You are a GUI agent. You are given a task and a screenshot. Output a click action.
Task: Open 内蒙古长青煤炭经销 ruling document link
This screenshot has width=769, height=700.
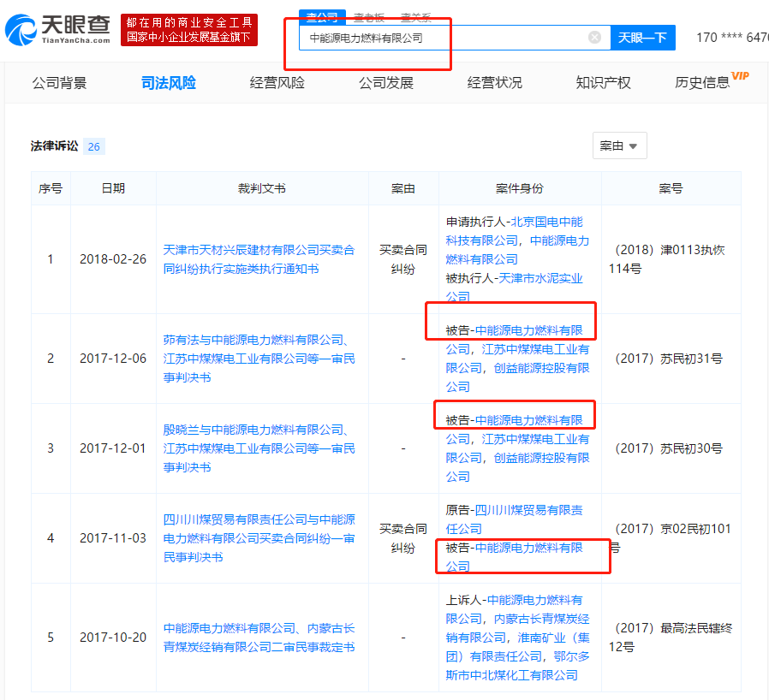pos(259,638)
